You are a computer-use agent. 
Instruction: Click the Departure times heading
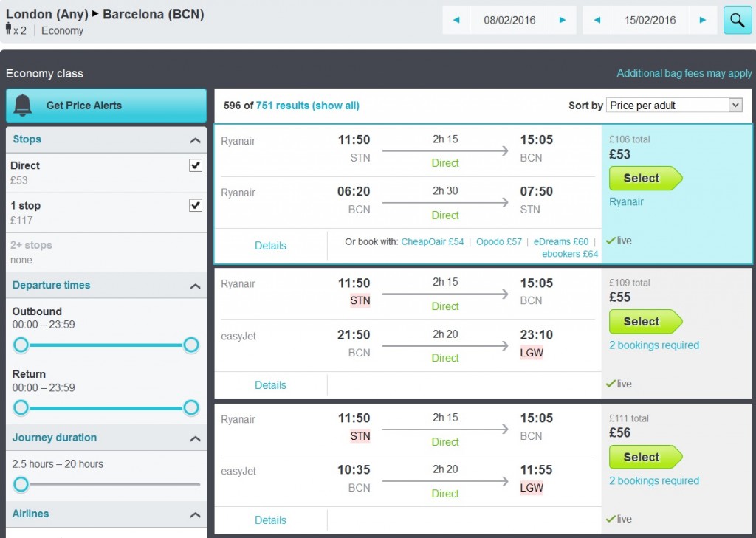[51, 285]
